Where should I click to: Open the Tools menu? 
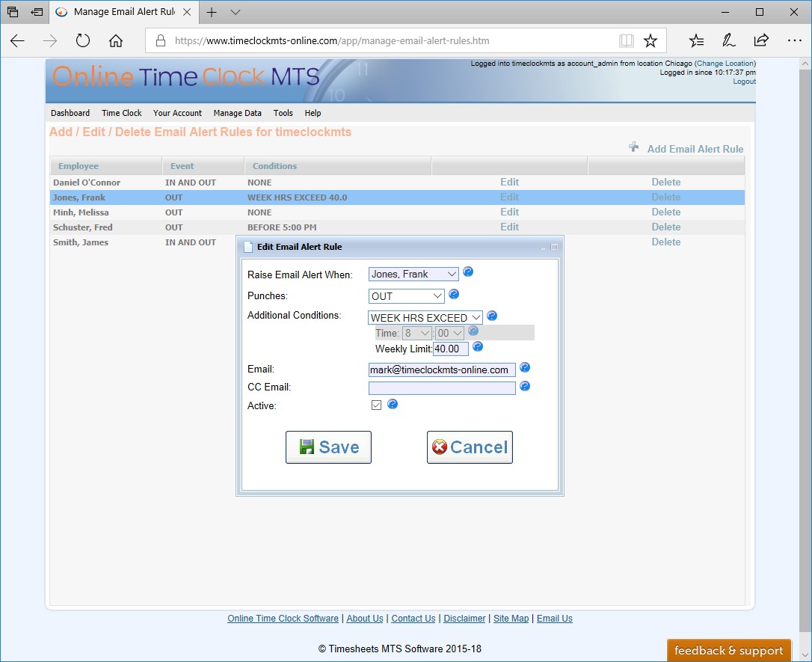click(x=283, y=113)
